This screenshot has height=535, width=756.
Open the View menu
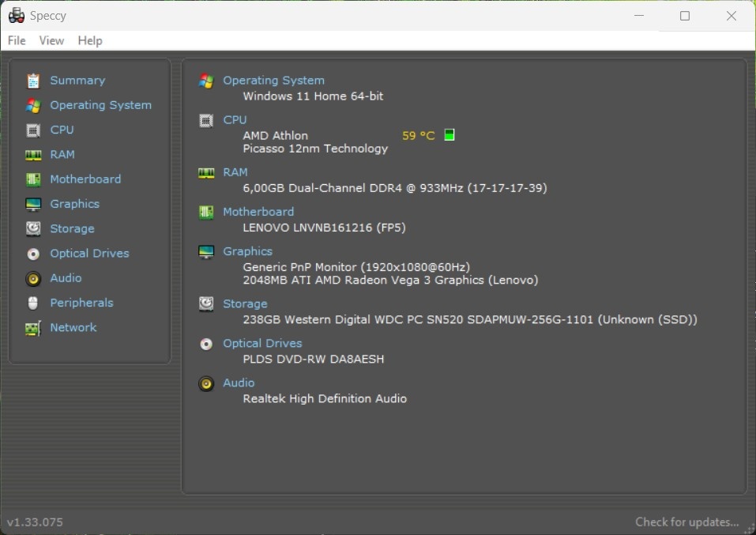[51, 40]
